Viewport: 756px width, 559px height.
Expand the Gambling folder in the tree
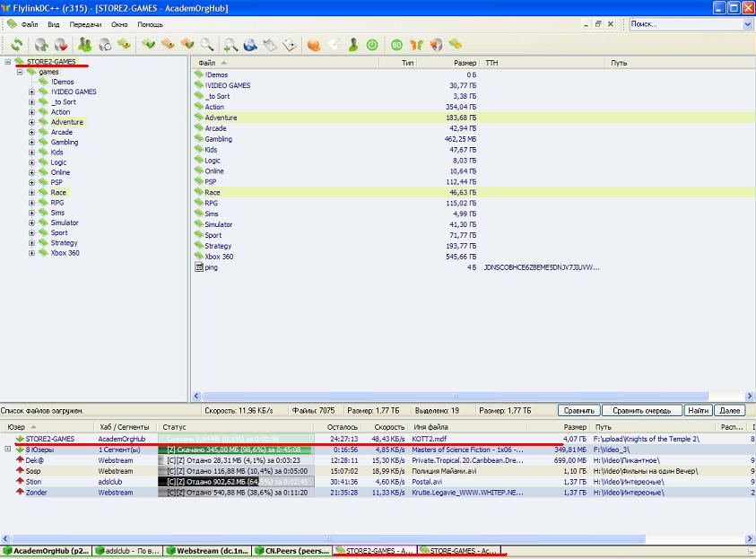click(x=31, y=143)
